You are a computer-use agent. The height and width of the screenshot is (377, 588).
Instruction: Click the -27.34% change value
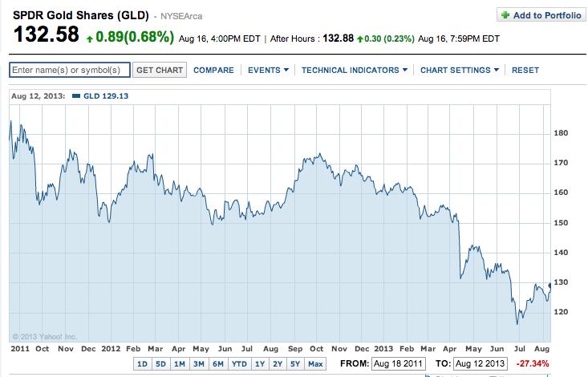[533, 363]
